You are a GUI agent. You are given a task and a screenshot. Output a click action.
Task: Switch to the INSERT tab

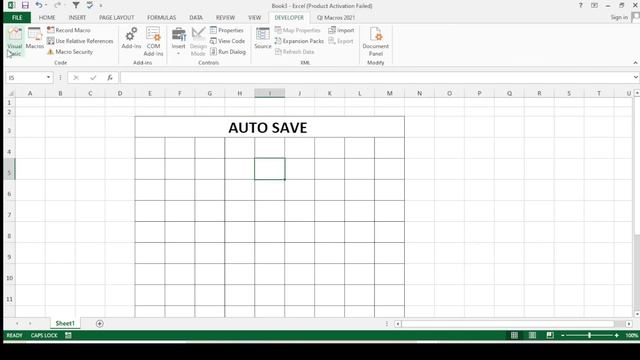click(x=77, y=18)
